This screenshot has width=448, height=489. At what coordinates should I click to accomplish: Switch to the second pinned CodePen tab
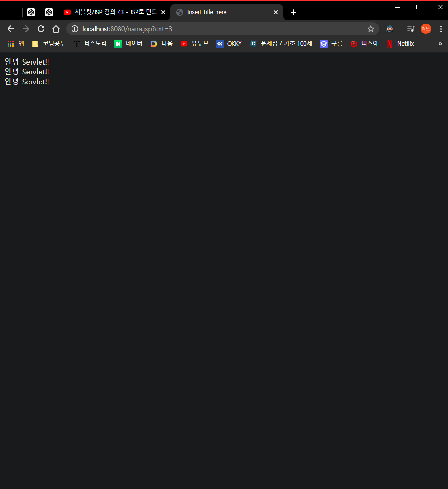[x=49, y=12]
